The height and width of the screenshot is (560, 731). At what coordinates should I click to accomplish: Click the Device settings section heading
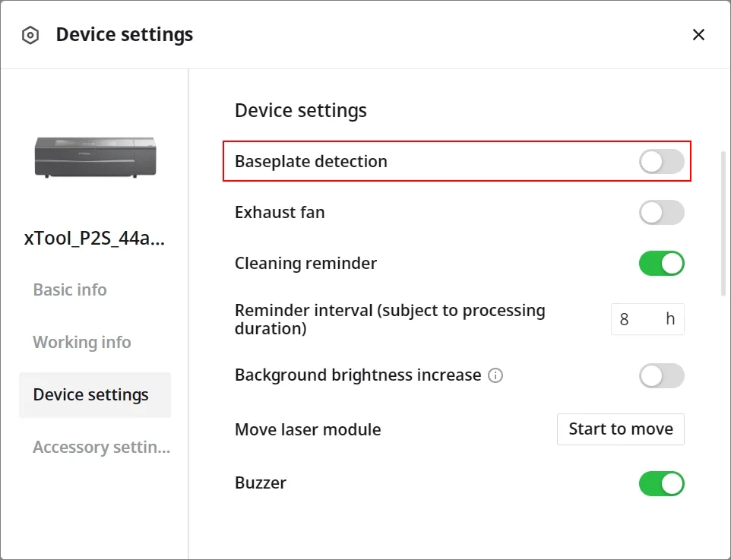coord(301,110)
